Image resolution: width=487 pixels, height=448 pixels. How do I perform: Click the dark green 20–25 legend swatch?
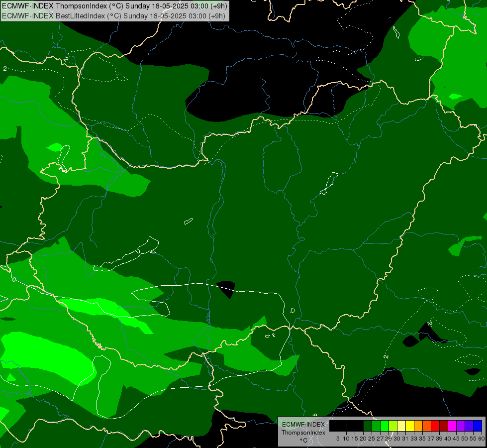pyautogui.click(x=368, y=426)
